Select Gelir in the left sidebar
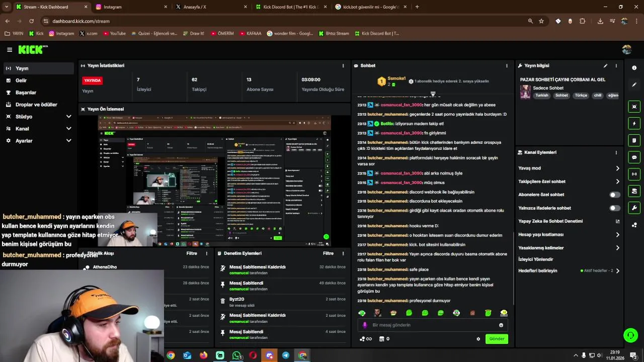 [x=38, y=80]
